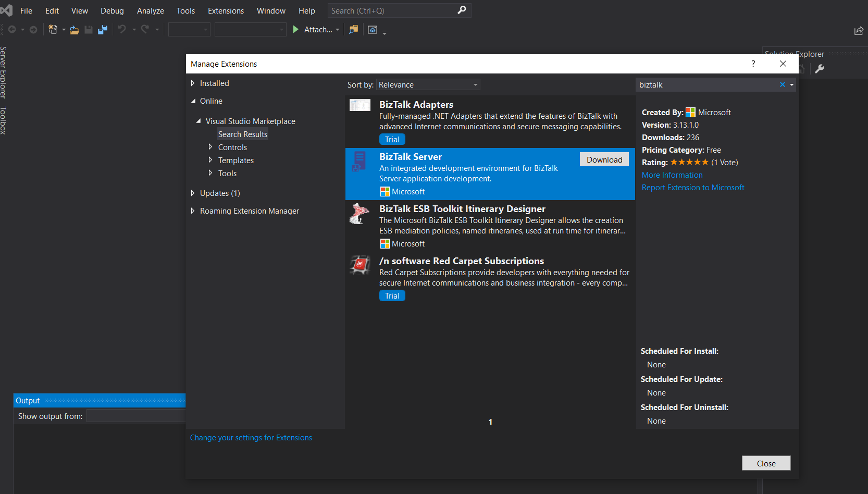Click the Save toolbar icon
Screen dimensions: 868x494
pyautogui.click(x=89, y=30)
